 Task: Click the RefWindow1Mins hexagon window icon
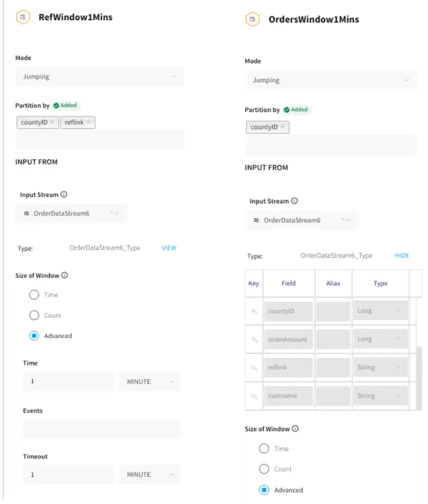pyautogui.click(x=23, y=17)
